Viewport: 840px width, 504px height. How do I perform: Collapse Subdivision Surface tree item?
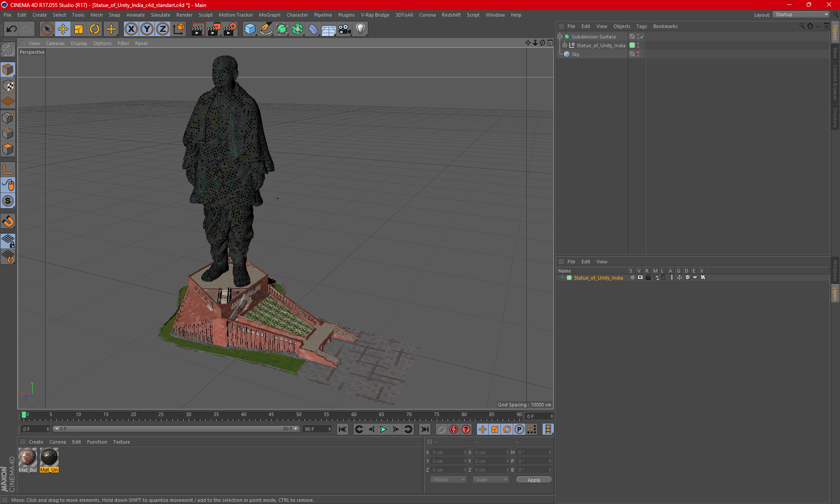(x=560, y=37)
